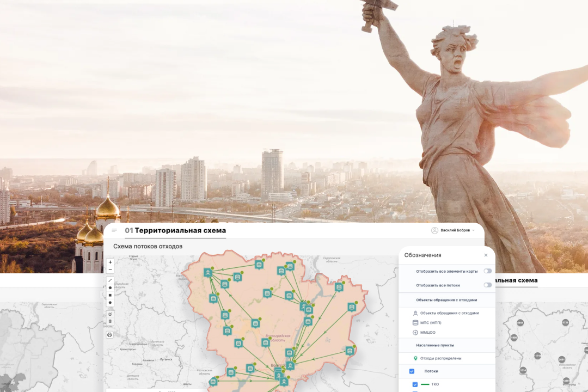Click the Ростовская область map label

pyautogui.click(x=204, y=372)
